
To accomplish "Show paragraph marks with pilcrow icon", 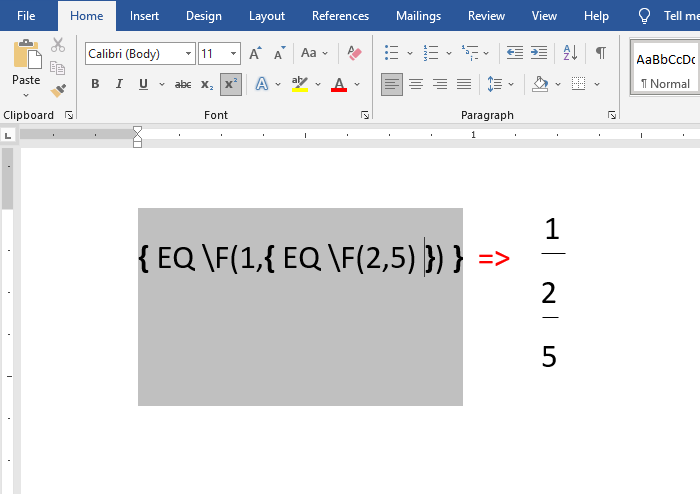I will [x=600, y=53].
